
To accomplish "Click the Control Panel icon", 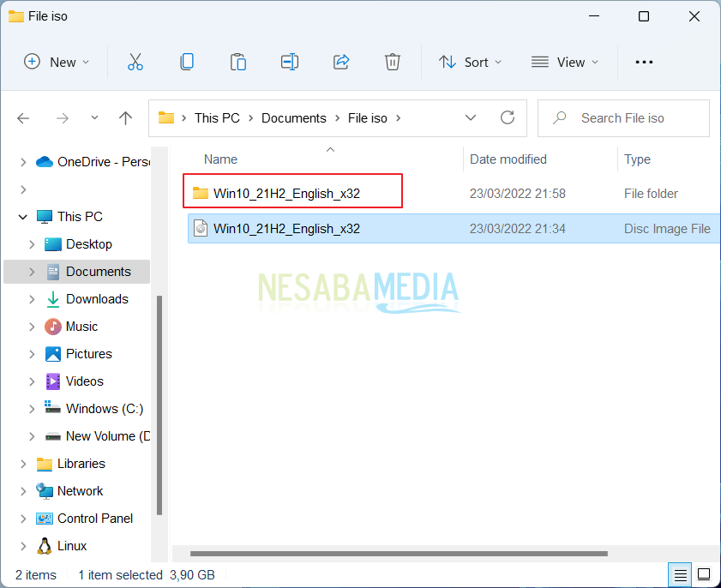I will (44, 519).
